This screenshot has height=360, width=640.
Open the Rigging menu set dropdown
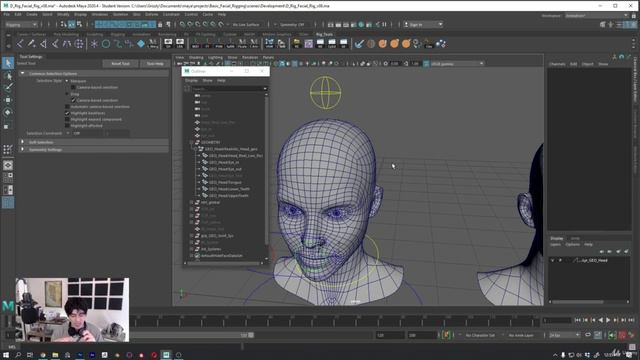21,24
